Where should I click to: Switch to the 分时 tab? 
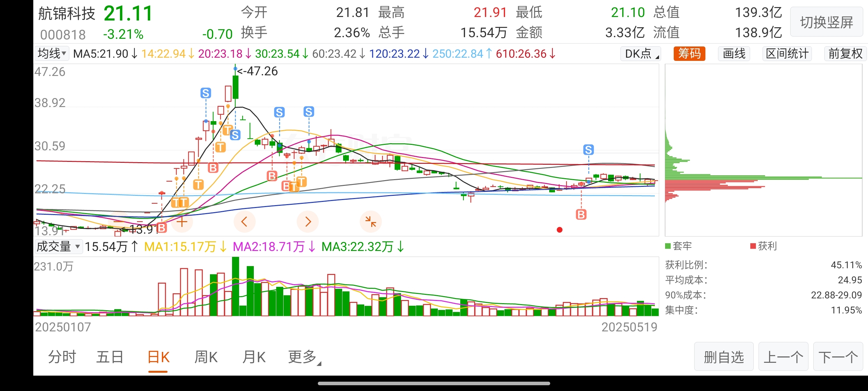(x=62, y=357)
